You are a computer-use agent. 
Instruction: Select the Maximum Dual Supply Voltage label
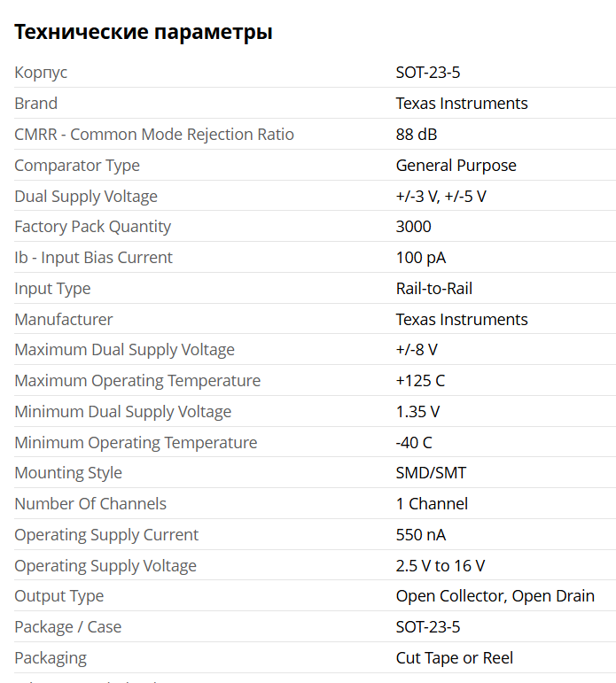pyautogui.click(x=124, y=350)
